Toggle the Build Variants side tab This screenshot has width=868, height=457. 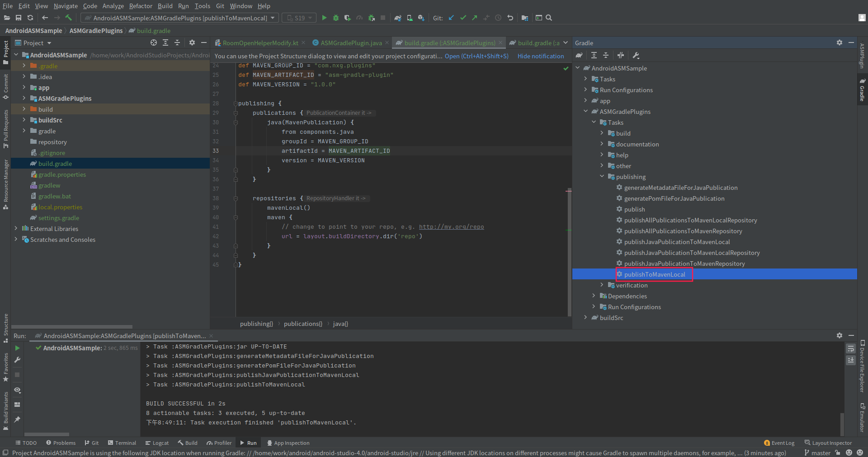[x=5, y=410]
